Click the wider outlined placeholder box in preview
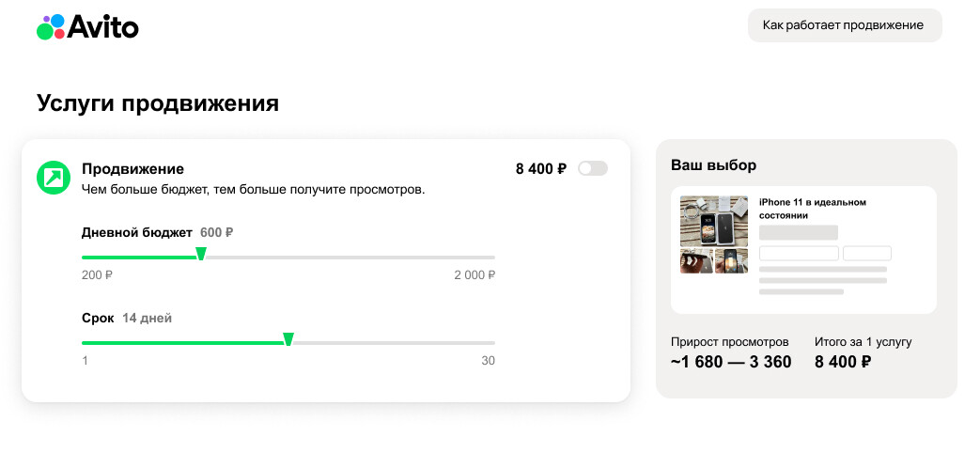The image size is (980, 453). pos(799,253)
